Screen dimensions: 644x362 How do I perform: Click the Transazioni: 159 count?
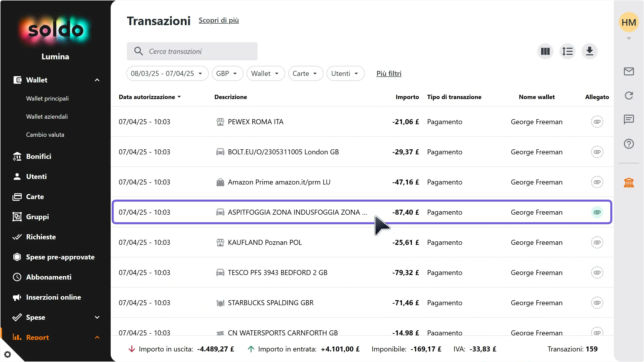pos(572,349)
